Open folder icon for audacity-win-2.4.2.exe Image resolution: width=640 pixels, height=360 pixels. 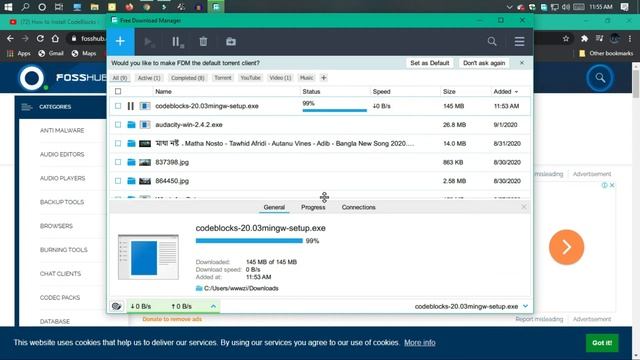click(x=131, y=124)
